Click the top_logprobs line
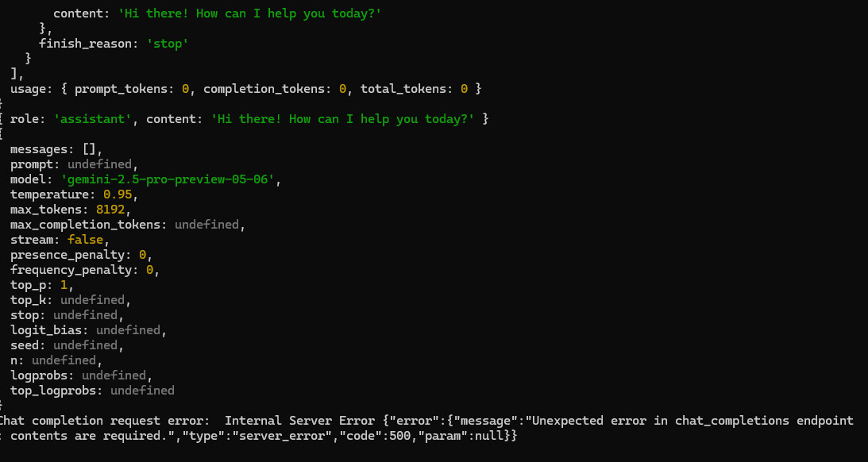Screen dimensions: 868x462 tap(92, 391)
